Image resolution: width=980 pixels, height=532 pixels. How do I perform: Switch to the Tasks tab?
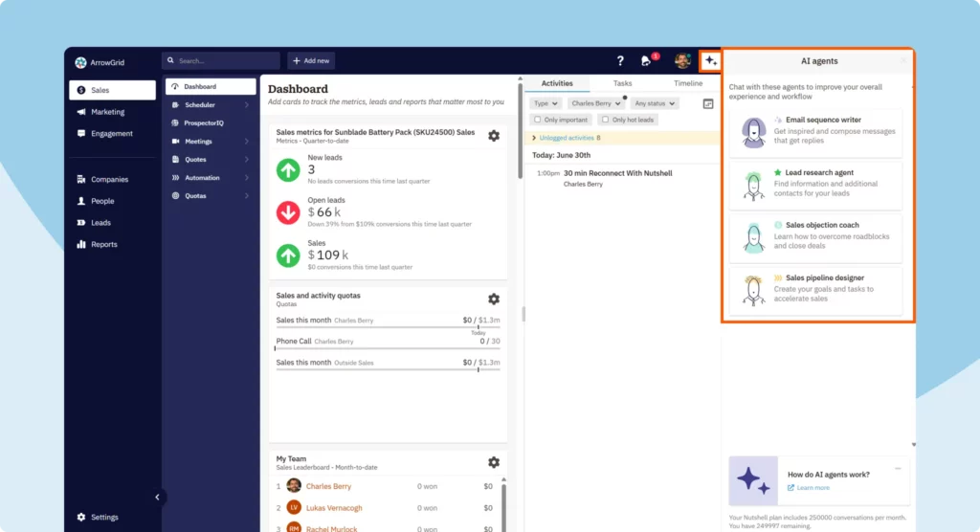click(622, 83)
